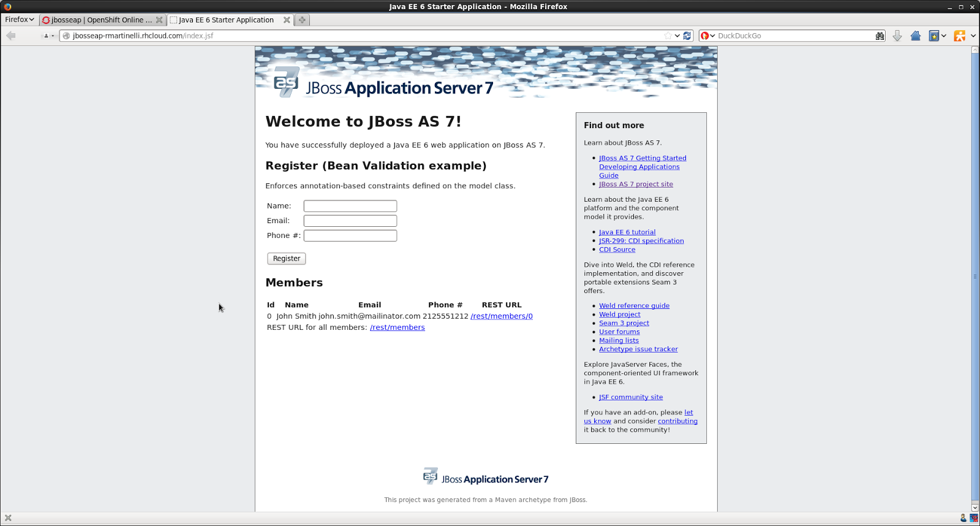Bookmark this page with the star icon
980x526 pixels.
coord(668,36)
